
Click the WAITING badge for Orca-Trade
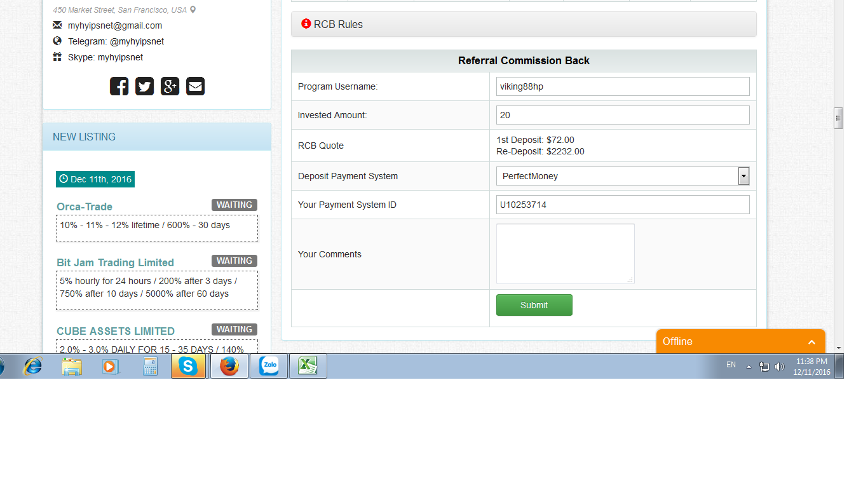coord(234,205)
